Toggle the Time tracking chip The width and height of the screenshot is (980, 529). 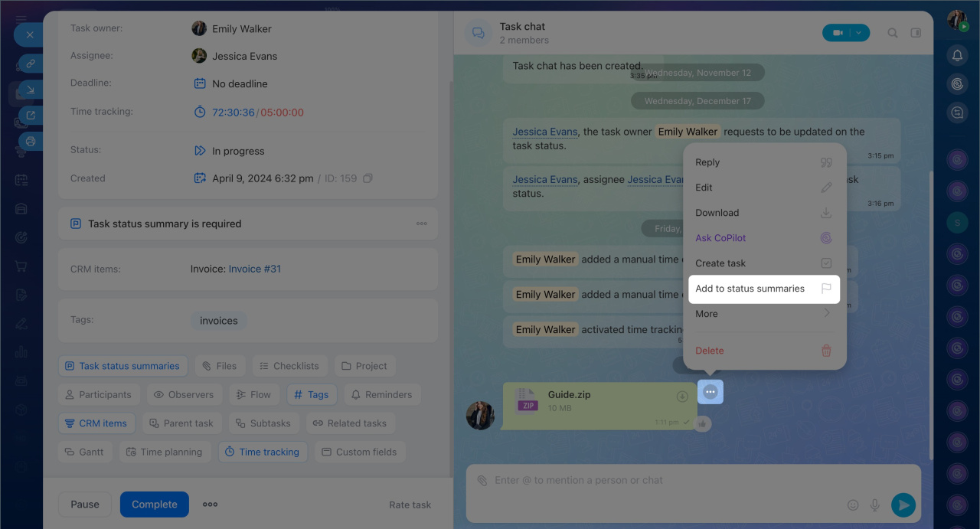click(263, 452)
